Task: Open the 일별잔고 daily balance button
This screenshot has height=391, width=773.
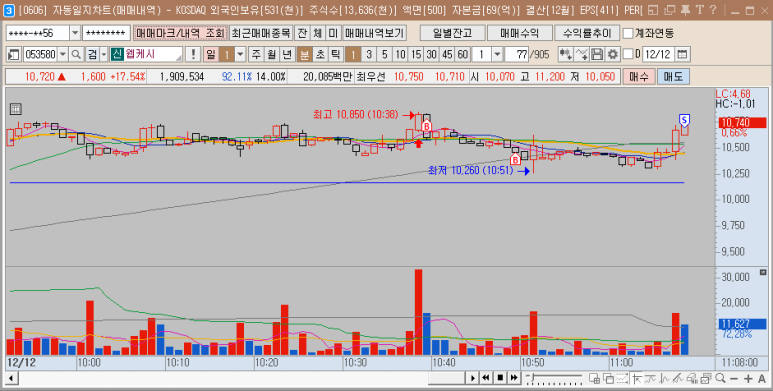Action: point(453,33)
